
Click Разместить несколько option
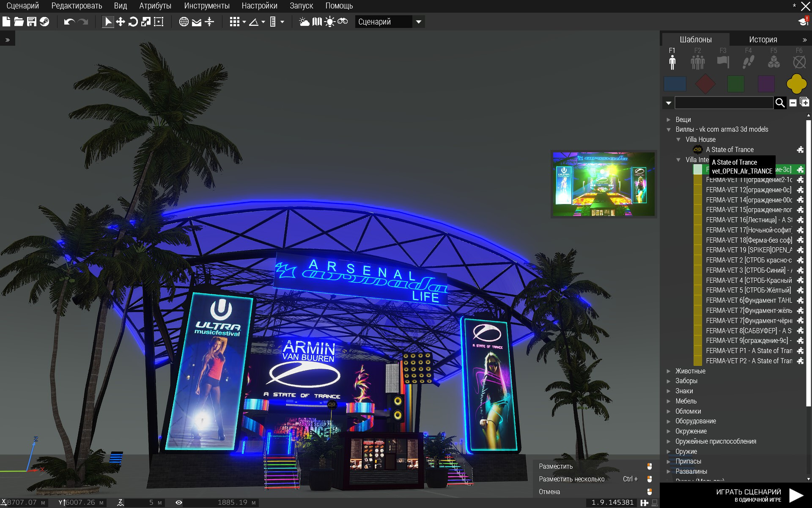(571, 479)
